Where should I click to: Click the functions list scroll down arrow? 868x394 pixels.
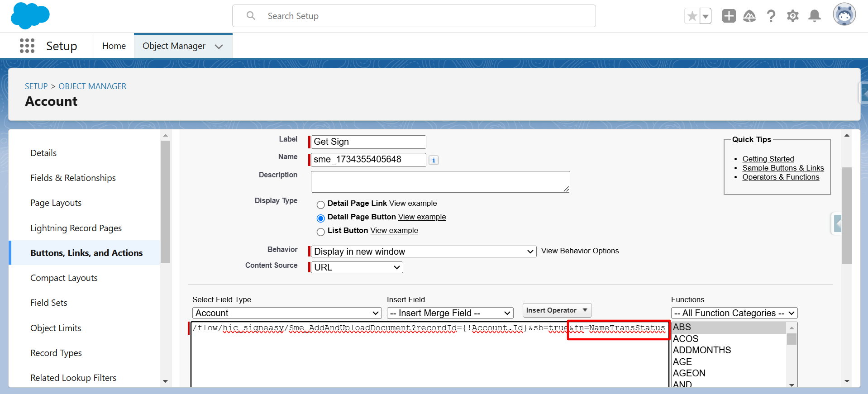792,385
